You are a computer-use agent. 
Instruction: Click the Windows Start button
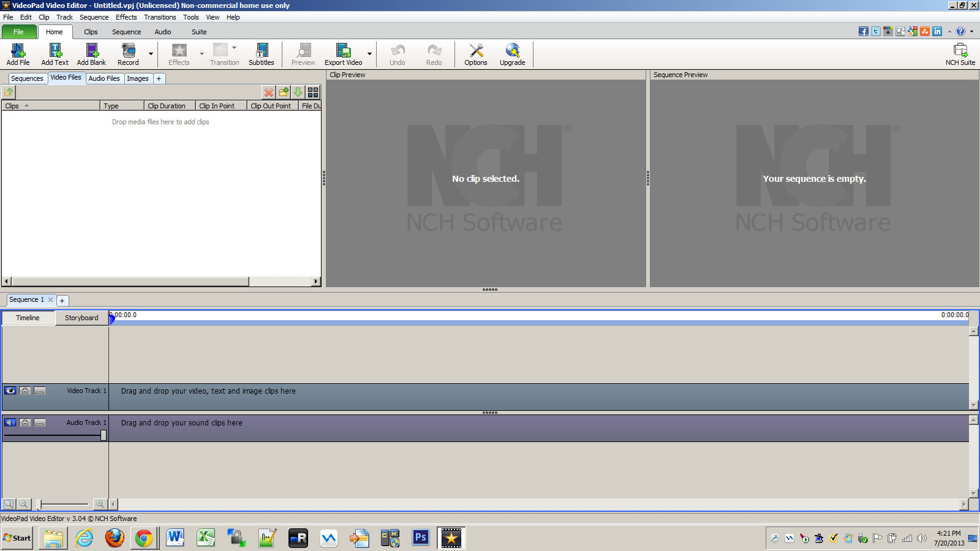pyautogui.click(x=17, y=538)
